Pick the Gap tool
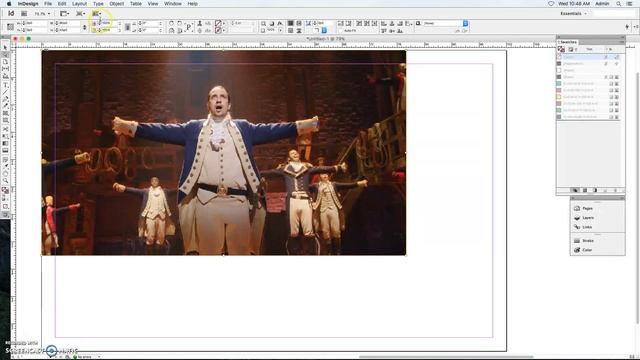Image resolution: width=640 pixels, height=360 pixels. [x=5, y=69]
